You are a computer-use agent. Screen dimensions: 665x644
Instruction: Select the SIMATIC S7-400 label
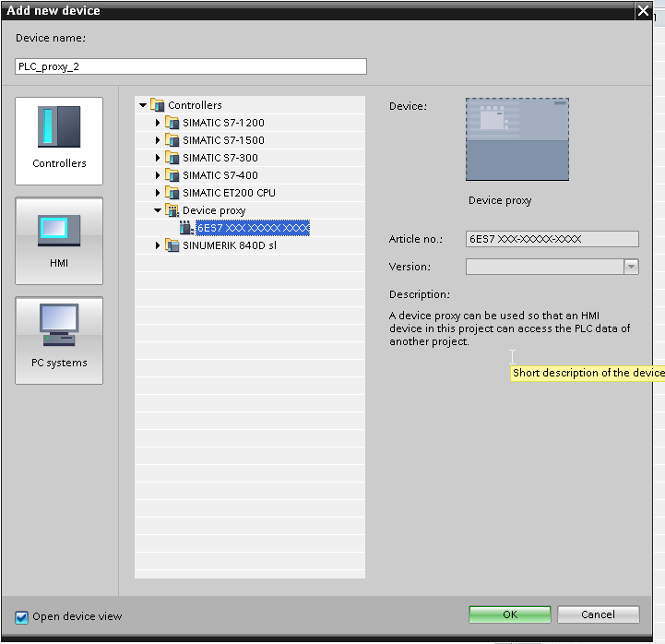click(x=220, y=175)
